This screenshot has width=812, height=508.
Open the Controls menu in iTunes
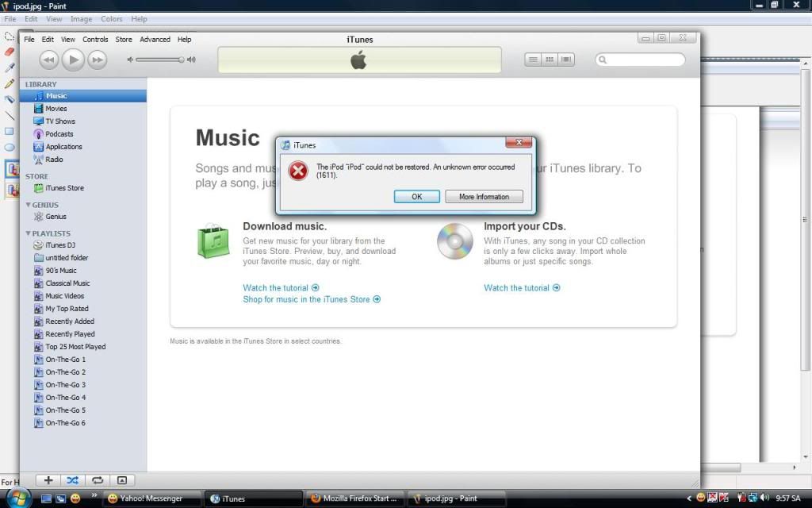pyautogui.click(x=95, y=39)
